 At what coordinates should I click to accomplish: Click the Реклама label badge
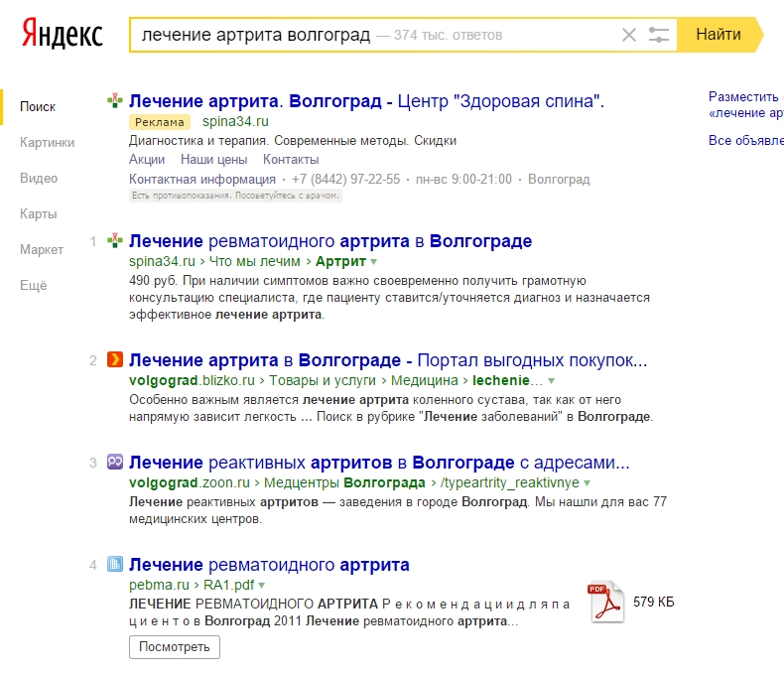tap(160, 122)
